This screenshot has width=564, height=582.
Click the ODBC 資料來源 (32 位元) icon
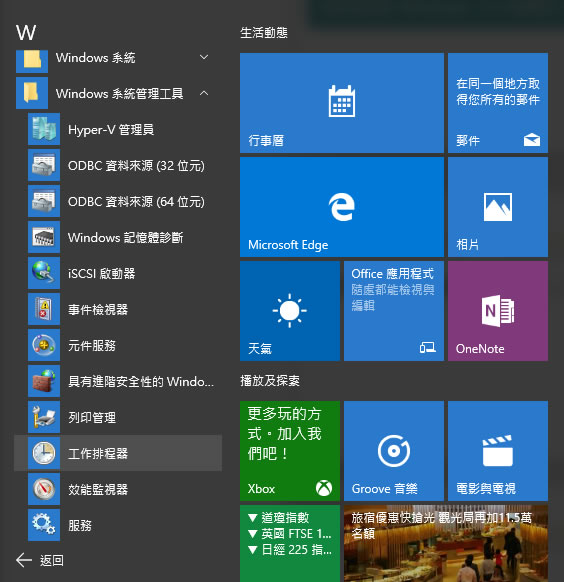tap(44, 165)
